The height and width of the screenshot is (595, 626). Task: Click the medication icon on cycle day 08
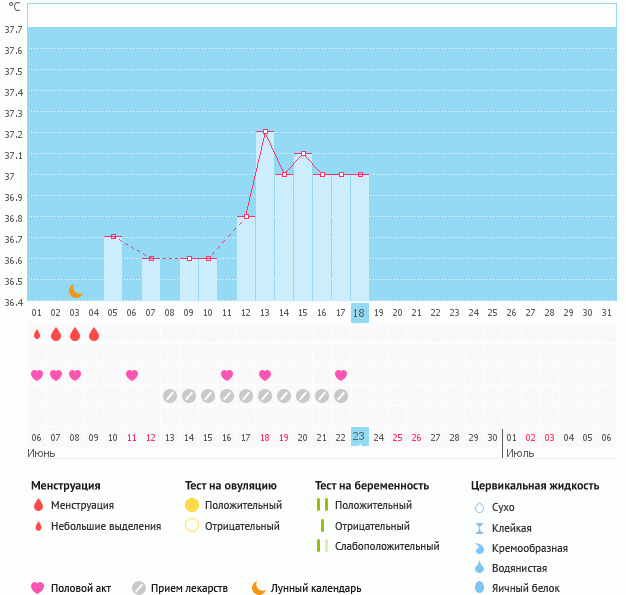pos(170,396)
